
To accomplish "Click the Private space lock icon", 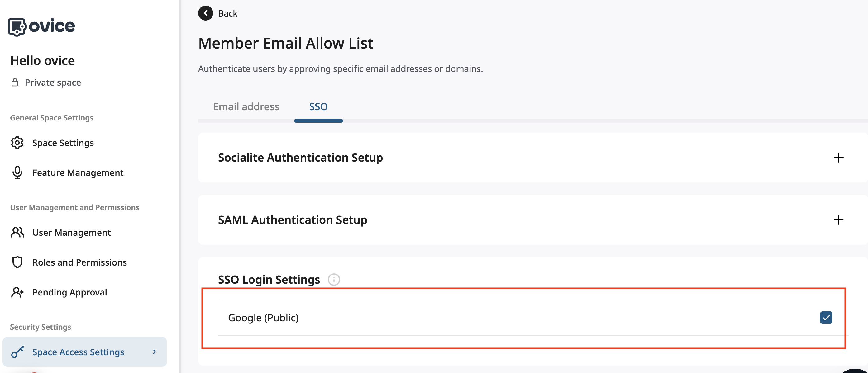I will [15, 83].
